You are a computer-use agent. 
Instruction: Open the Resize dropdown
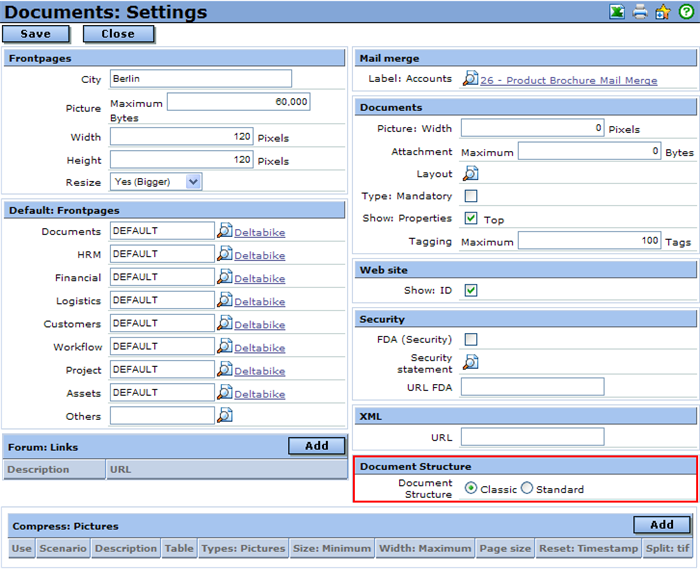pyautogui.click(x=156, y=182)
